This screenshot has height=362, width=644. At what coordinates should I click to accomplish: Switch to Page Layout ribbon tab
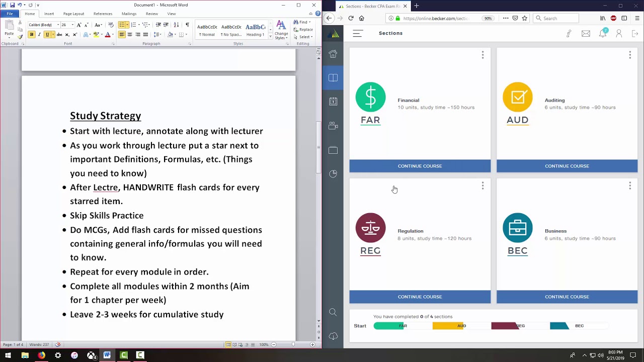pos(73,14)
